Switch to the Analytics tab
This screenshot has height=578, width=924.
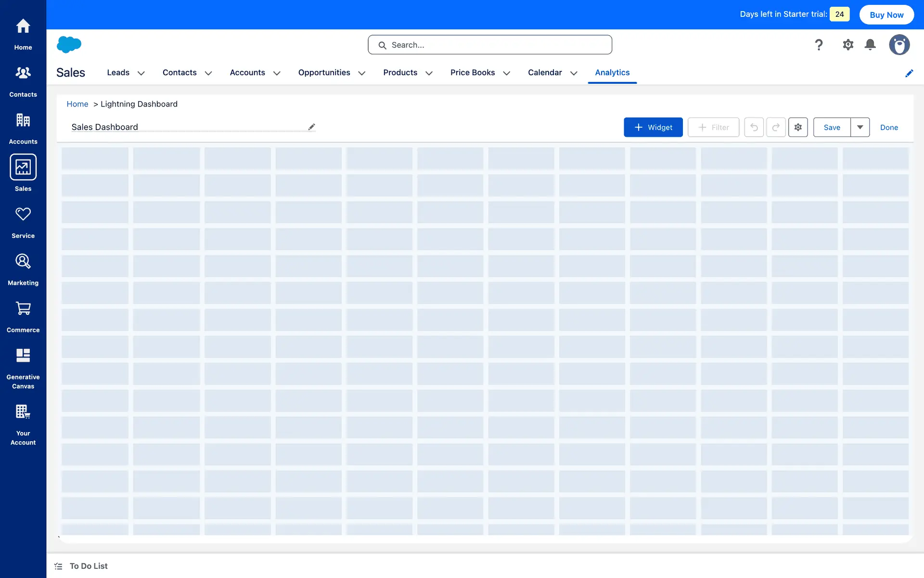(612, 72)
